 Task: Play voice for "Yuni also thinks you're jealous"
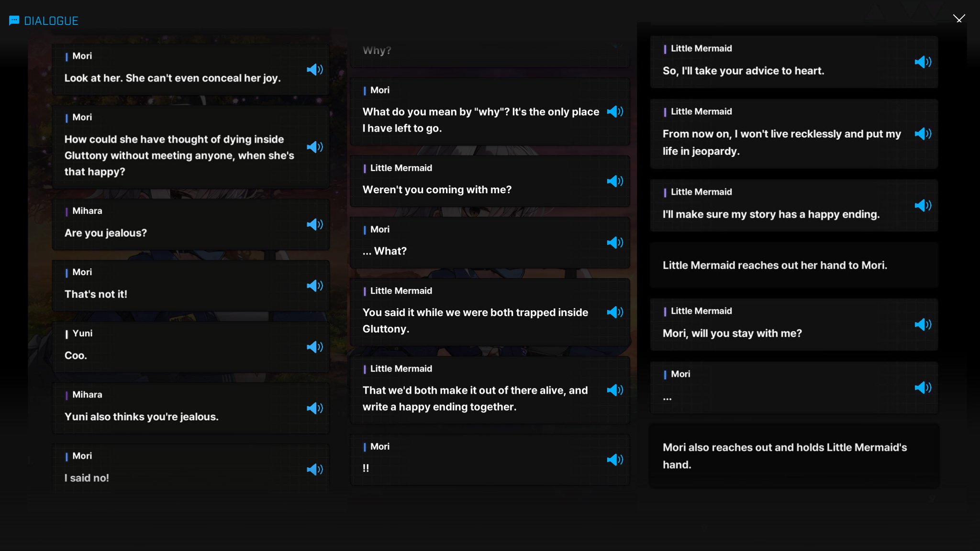pos(315,408)
